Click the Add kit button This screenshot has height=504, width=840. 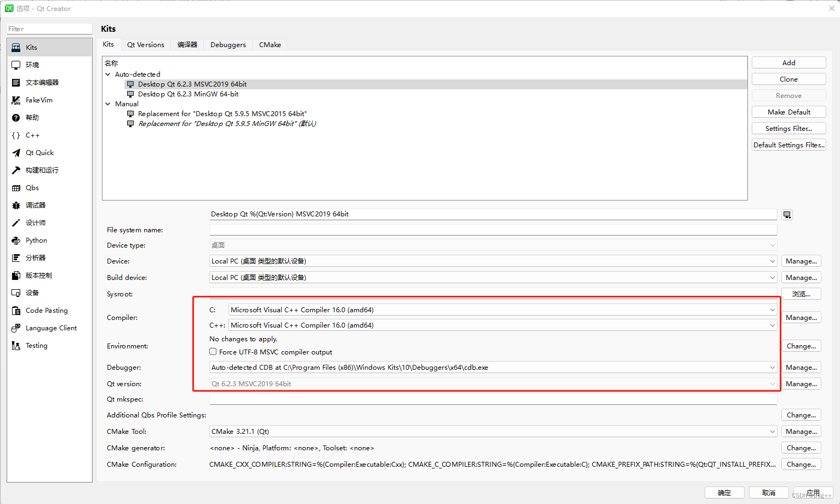788,62
